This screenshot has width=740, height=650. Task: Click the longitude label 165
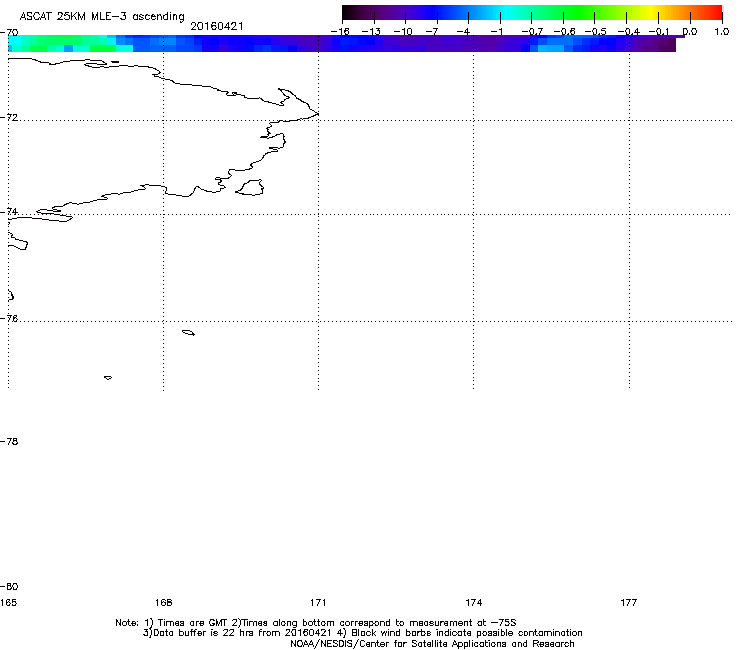point(8,602)
